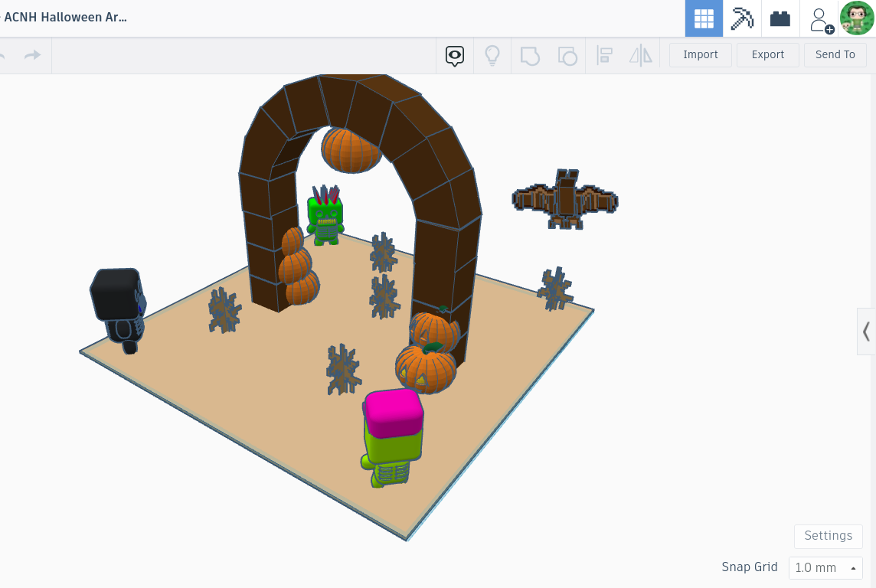Show all hidden objects via the lightbulb icon
The width and height of the screenshot is (876, 588).
492,55
